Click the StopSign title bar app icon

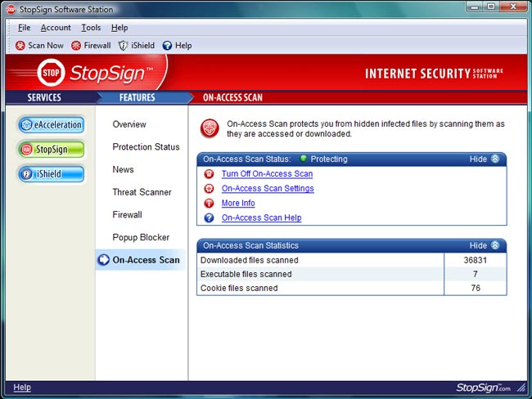(11, 10)
